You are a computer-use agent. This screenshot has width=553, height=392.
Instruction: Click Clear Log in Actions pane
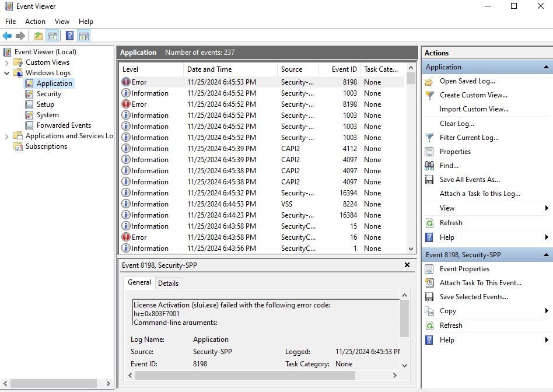point(457,124)
